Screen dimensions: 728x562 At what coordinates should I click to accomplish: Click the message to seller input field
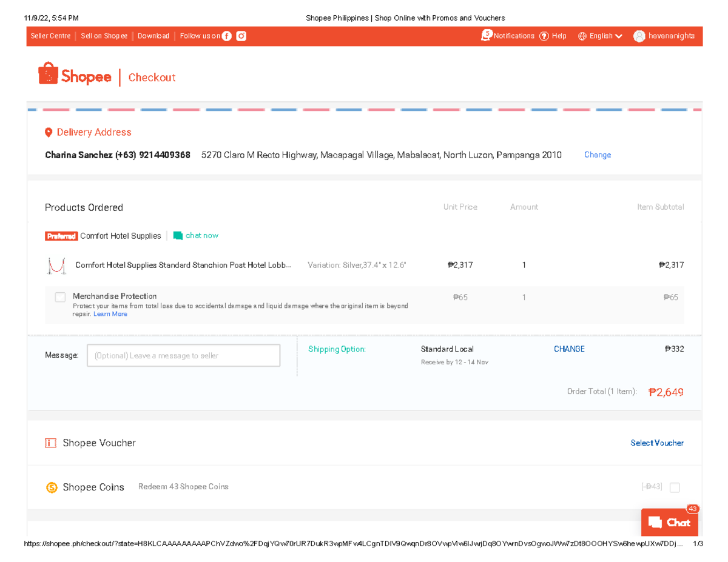(183, 355)
